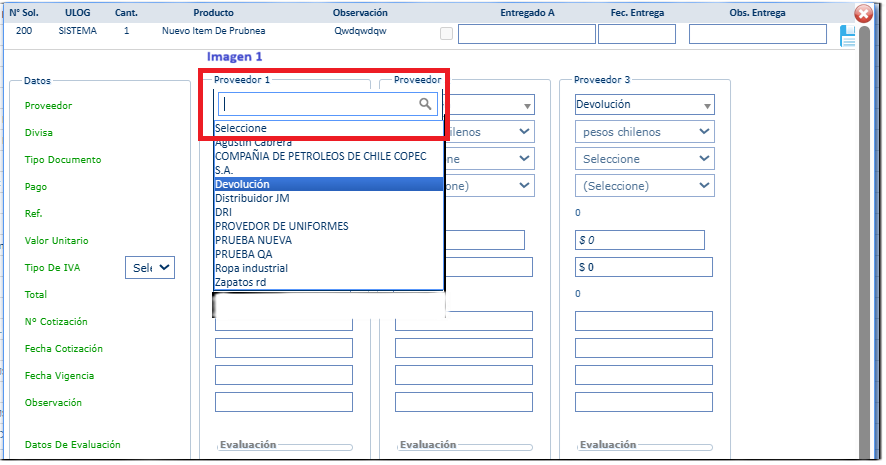886x465 pixels.
Task: Open Proveedor 3 Pago (Seleccione) dropdown
Action: point(645,186)
